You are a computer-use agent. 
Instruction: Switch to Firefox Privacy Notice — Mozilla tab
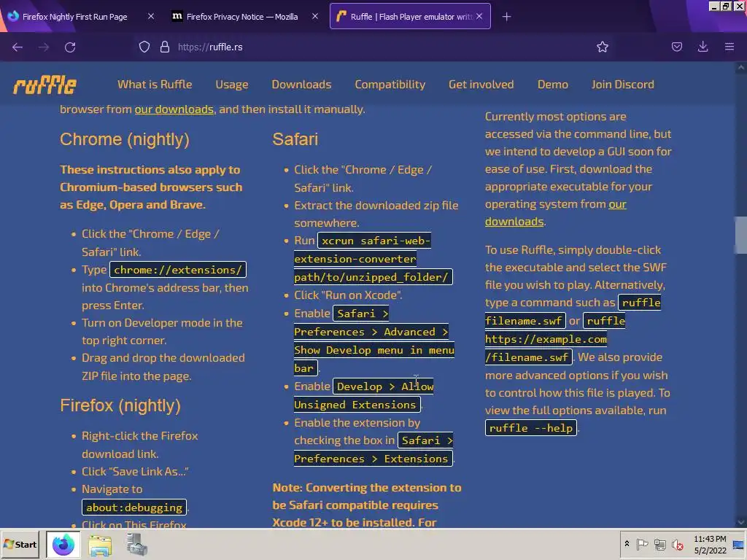point(242,17)
